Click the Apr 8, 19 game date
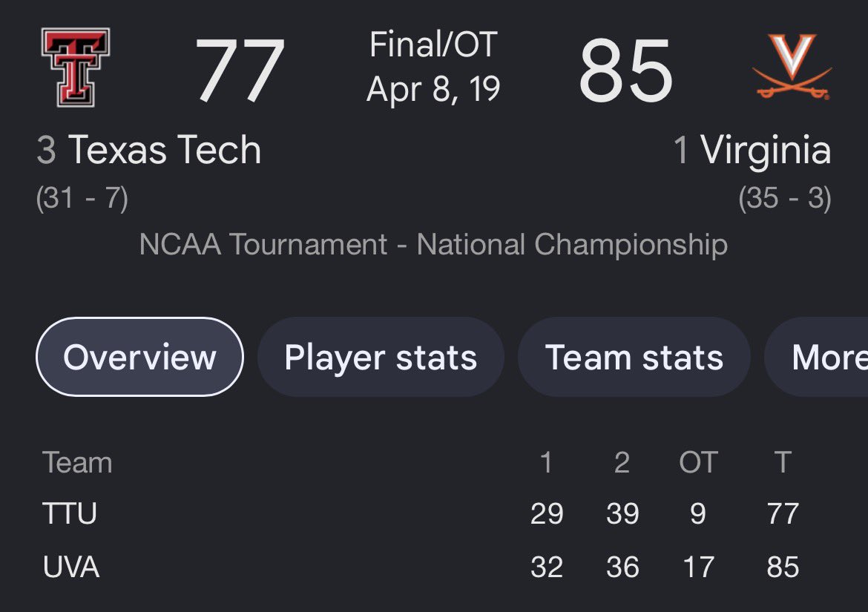Image resolution: width=868 pixels, height=612 pixels. tap(433, 88)
